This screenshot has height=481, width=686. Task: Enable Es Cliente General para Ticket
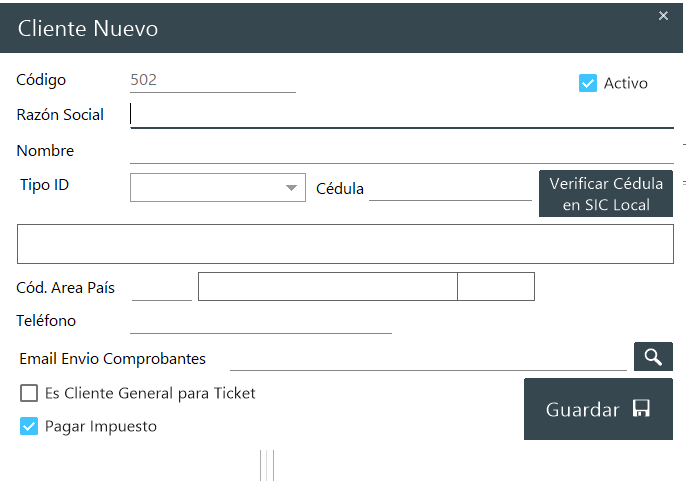(29, 393)
